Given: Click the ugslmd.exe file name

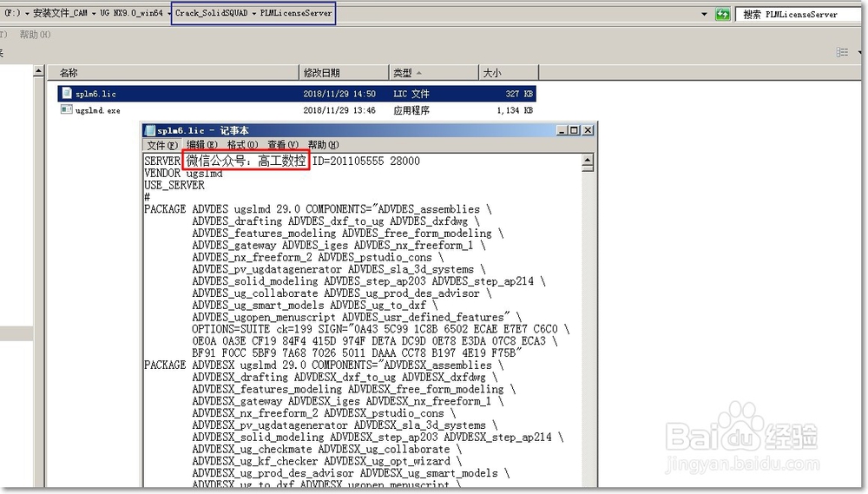Looking at the screenshot, I should (97, 111).
